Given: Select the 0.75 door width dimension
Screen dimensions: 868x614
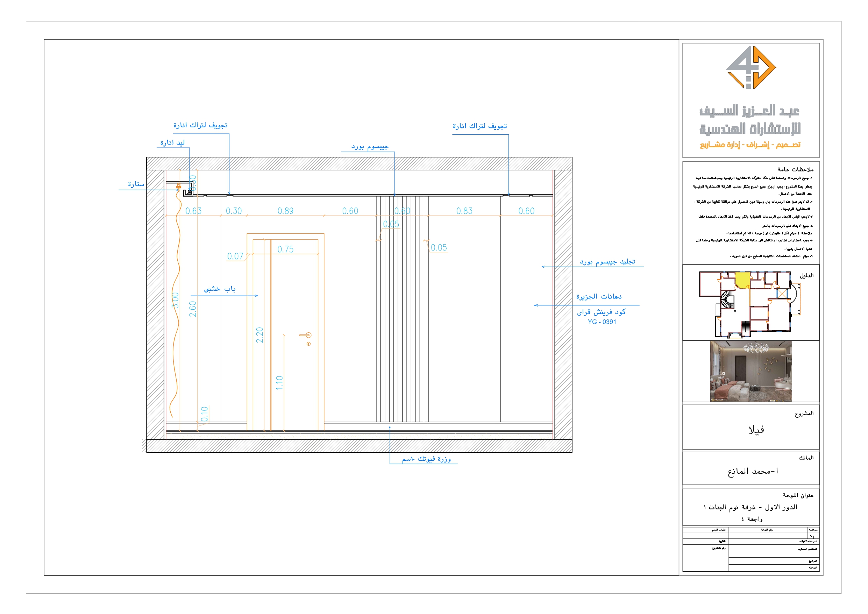Looking at the screenshot, I should click(x=285, y=249).
